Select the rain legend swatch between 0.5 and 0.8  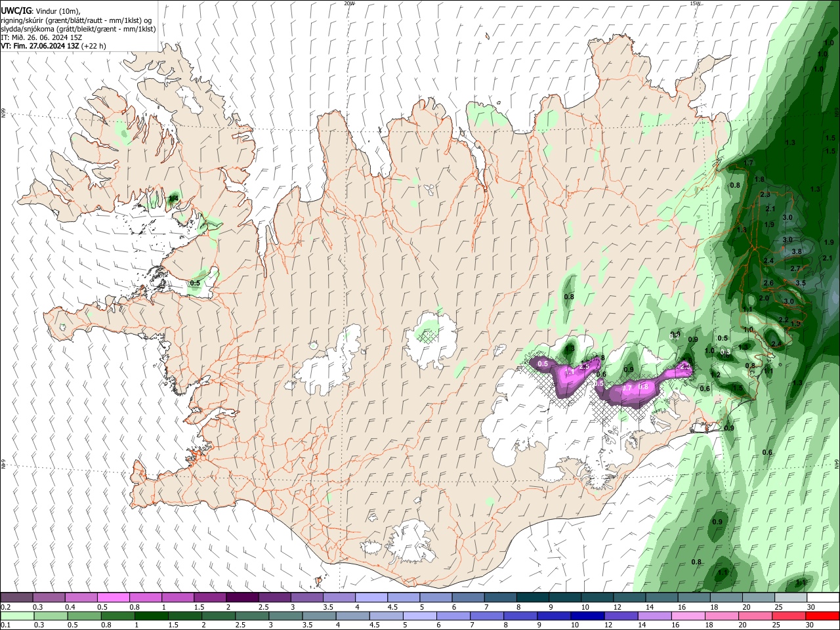84,616
